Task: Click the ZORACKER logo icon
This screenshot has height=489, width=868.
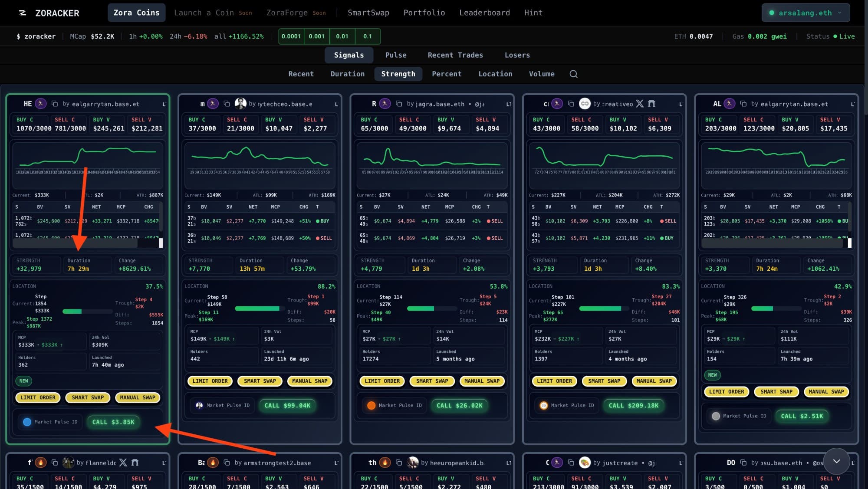Action: click(23, 13)
